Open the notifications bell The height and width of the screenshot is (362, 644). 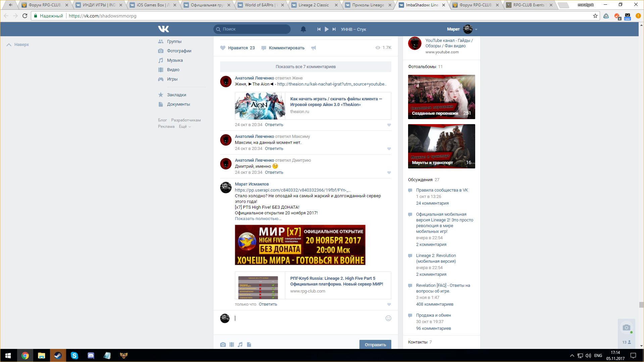point(303,29)
